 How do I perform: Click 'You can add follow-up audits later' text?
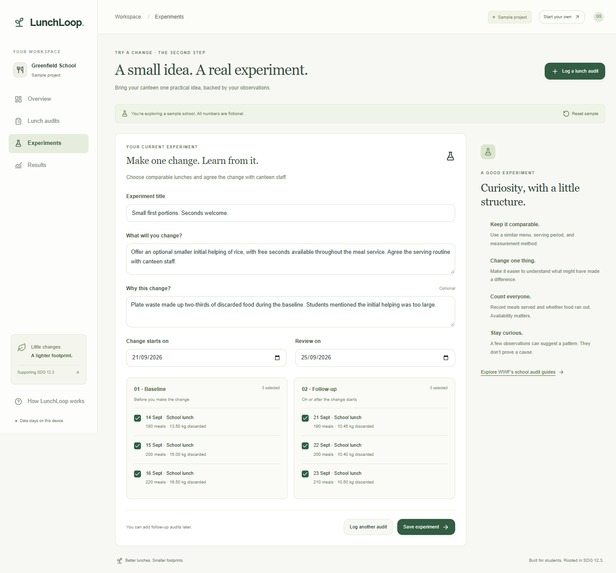(x=159, y=527)
